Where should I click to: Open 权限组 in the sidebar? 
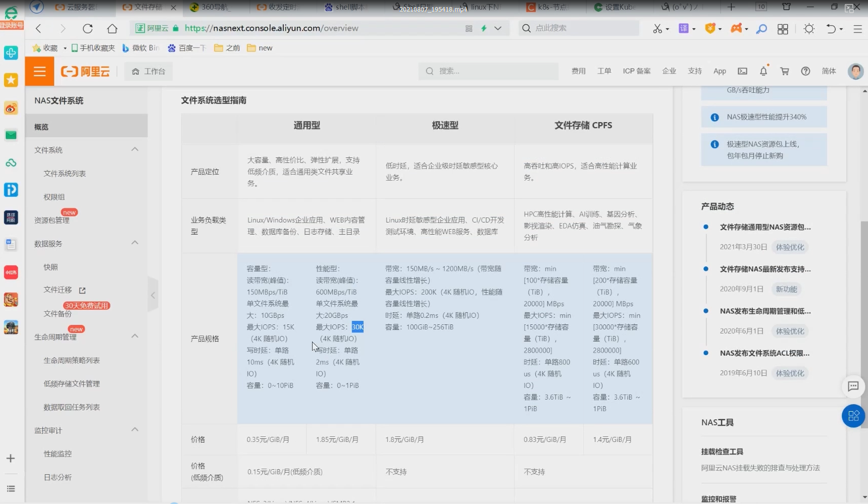click(x=54, y=197)
